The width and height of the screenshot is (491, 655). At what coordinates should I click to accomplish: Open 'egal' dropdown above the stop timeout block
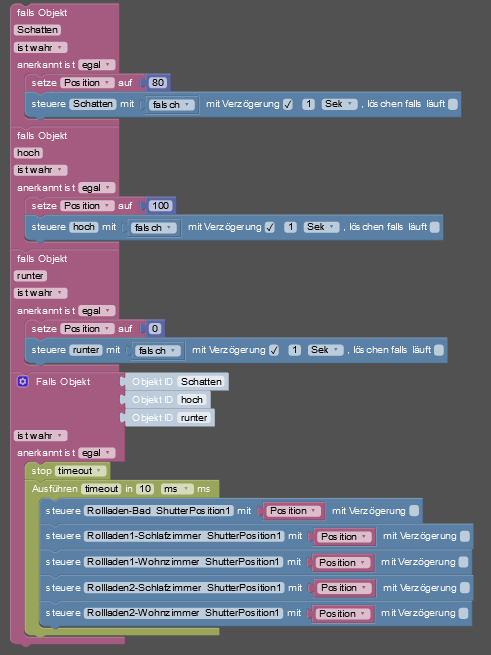(x=97, y=453)
